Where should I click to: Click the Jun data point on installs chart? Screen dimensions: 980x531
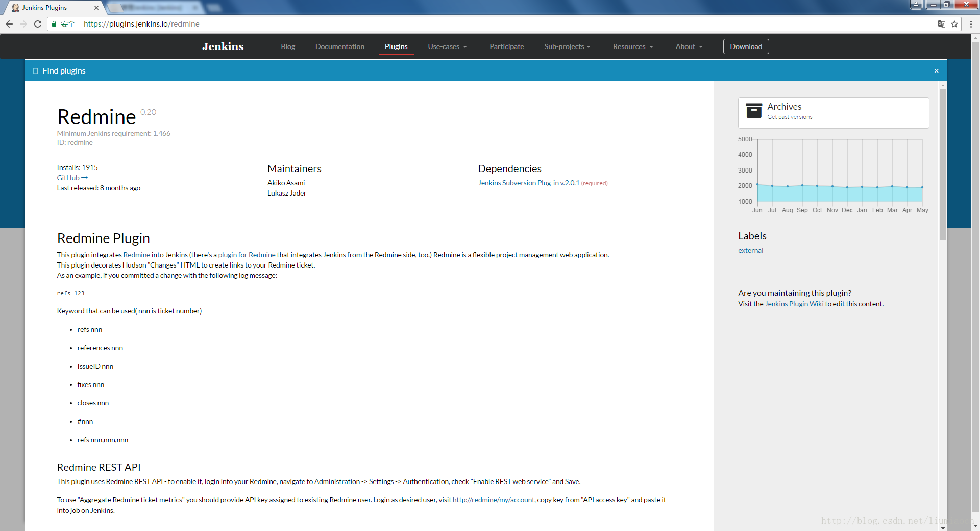click(757, 184)
